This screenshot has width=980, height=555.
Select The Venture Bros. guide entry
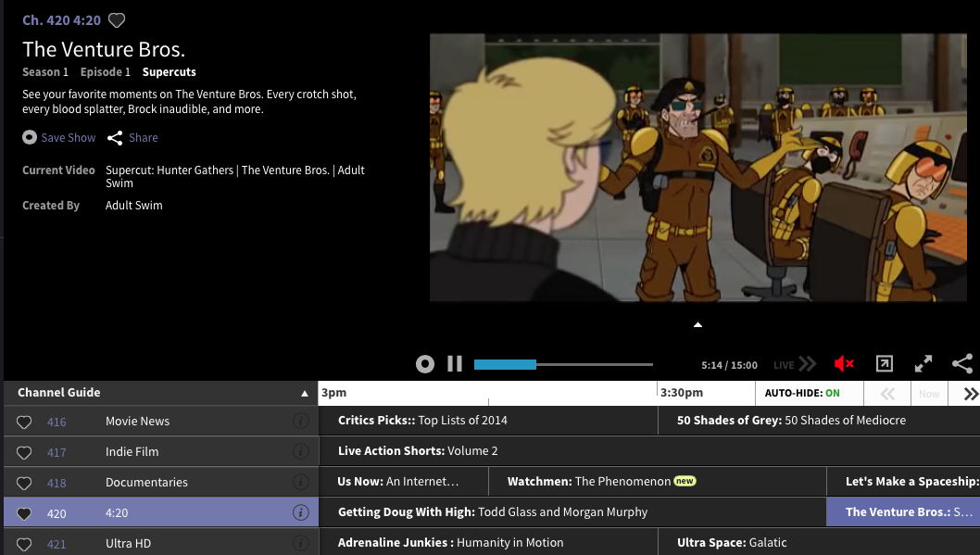(903, 512)
